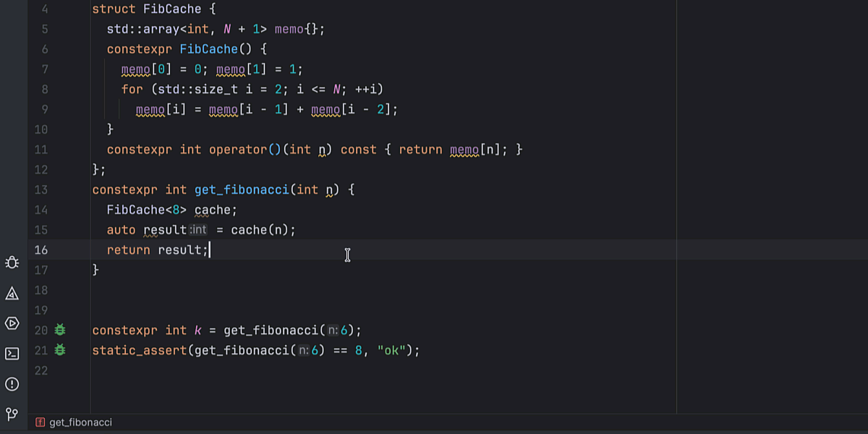Open the Terminal panel from the sidebar

[x=12, y=354]
